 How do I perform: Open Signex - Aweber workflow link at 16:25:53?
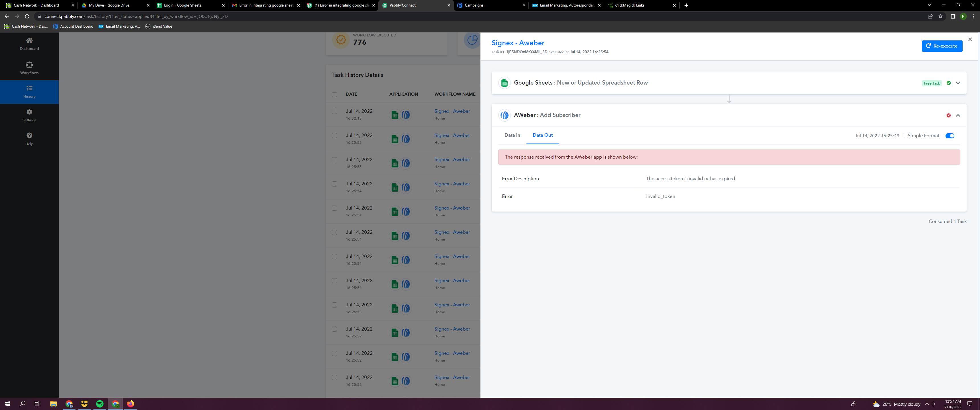coord(452,305)
